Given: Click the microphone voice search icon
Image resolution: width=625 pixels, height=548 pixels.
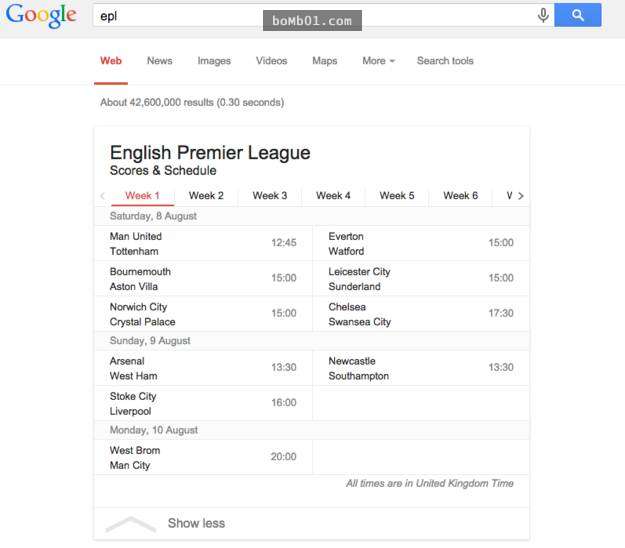Looking at the screenshot, I should [543, 15].
